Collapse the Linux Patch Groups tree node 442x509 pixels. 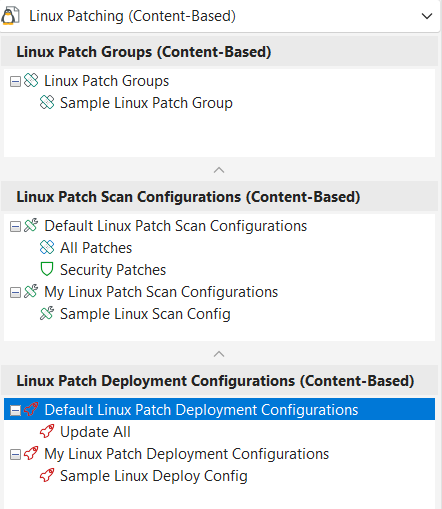coord(15,81)
